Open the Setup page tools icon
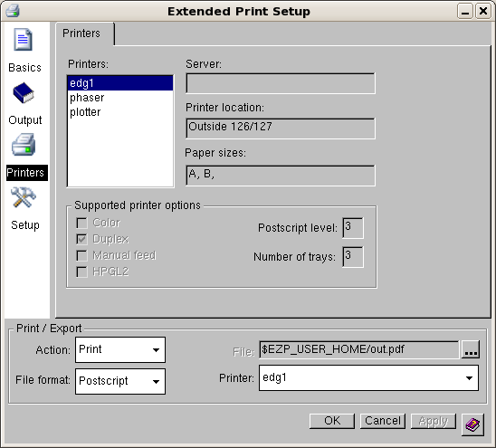 24,197
